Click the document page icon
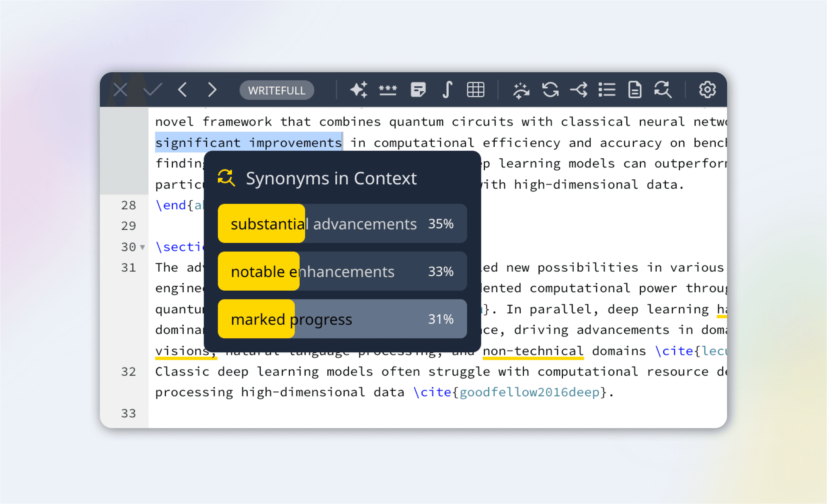 635,90
